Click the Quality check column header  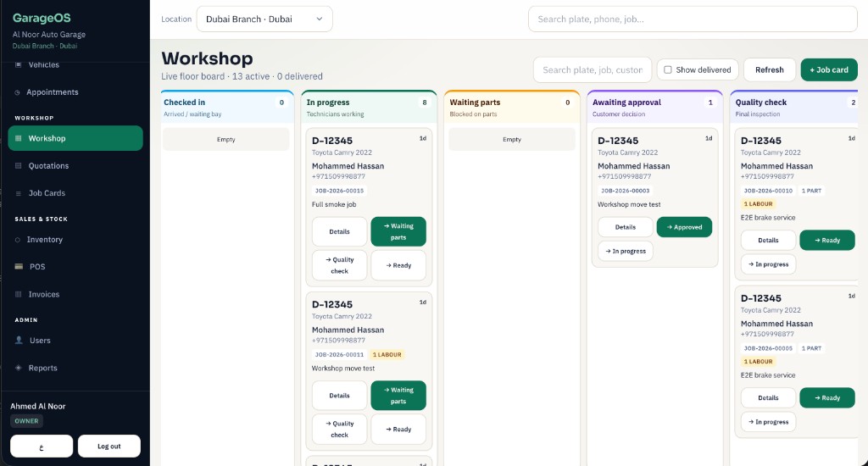point(795,108)
